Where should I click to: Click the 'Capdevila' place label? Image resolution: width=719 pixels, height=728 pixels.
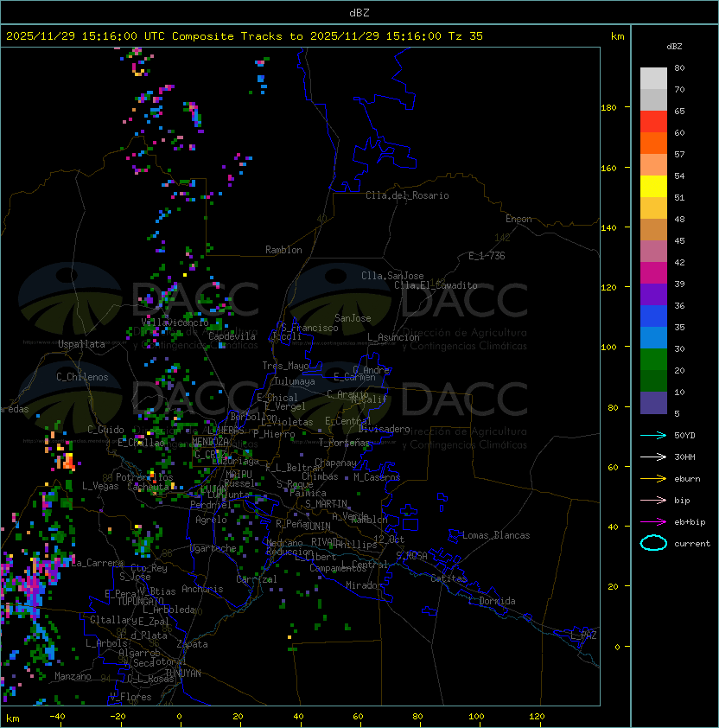coord(232,336)
